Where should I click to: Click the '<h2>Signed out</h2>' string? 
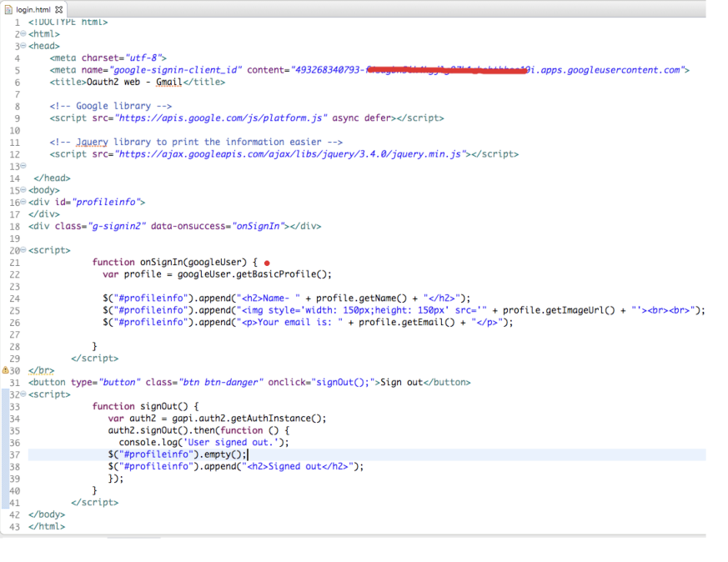point(297,466)
